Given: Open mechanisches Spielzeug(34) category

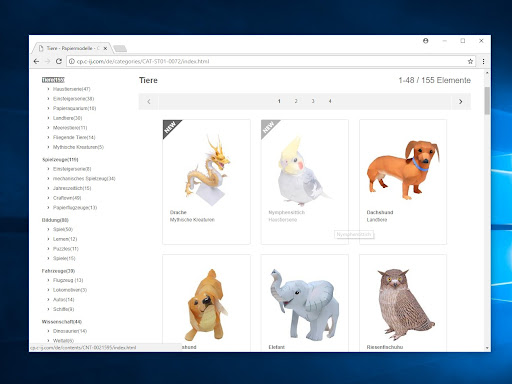Looking at the screenshot, I should tap(84, 179).
